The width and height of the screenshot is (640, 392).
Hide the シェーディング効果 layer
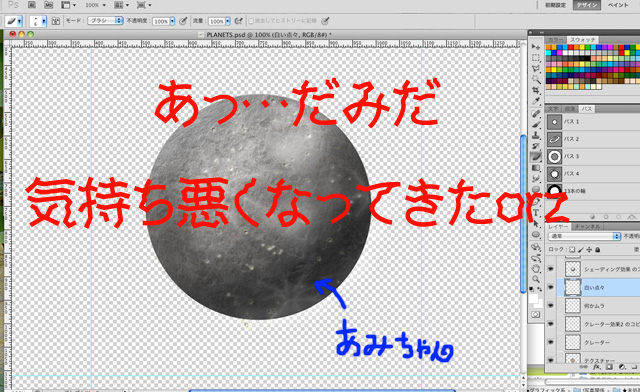tap(550, 269)
